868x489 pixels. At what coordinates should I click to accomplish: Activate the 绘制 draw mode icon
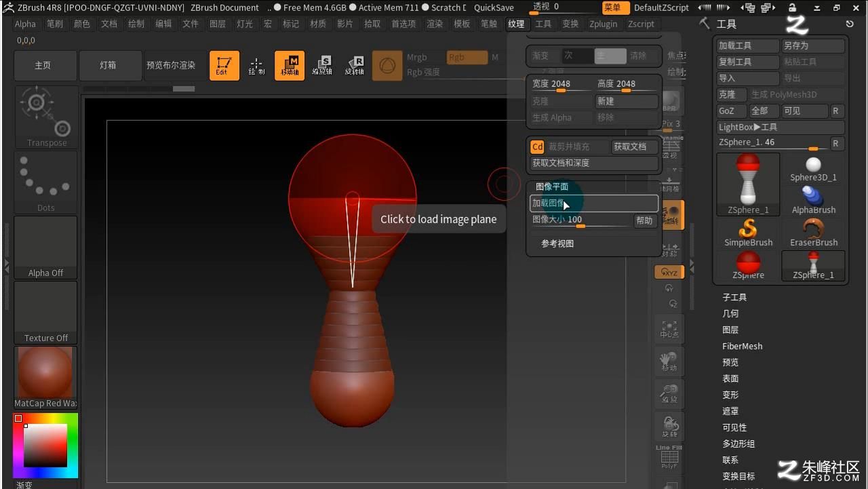pyautogui.click(x=257, y=65)
